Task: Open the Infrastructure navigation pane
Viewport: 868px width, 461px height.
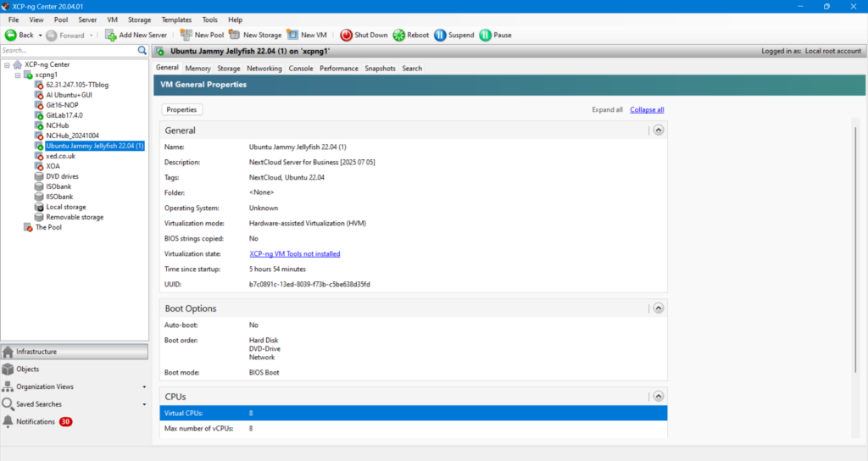Action: pos(75,352)
